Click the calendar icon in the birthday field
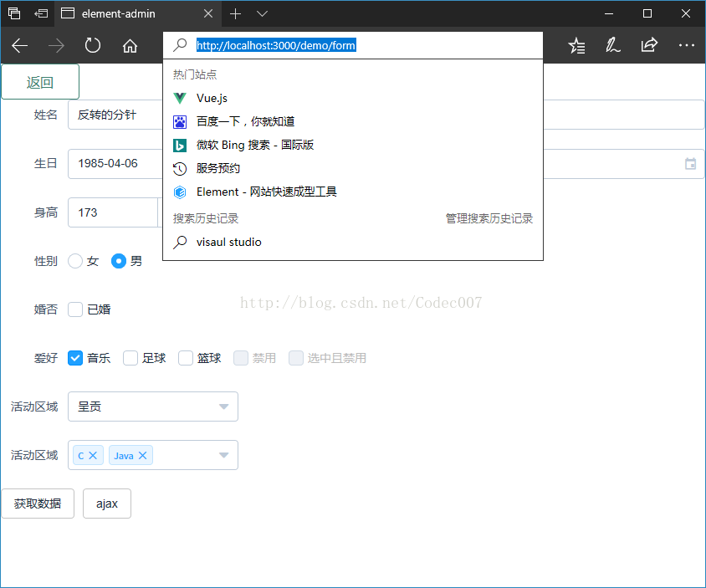The width and height of the screenshot is (706, 588). 690,163
